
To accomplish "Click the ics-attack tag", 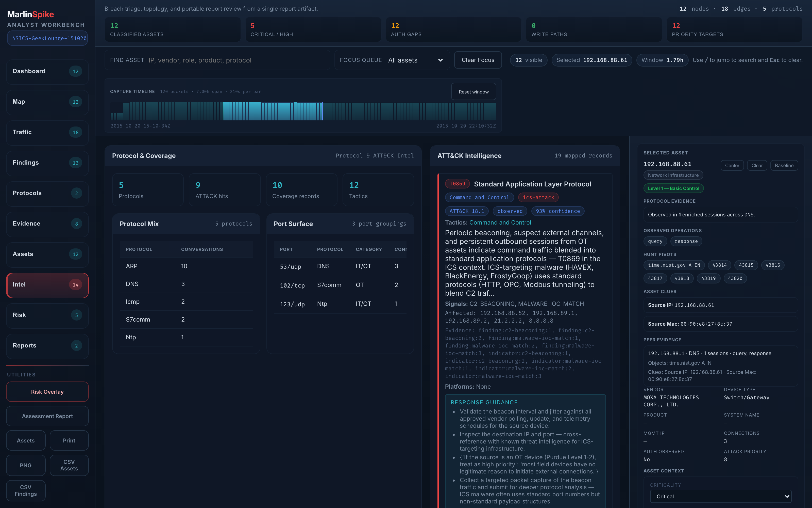I will pos(538,198).
